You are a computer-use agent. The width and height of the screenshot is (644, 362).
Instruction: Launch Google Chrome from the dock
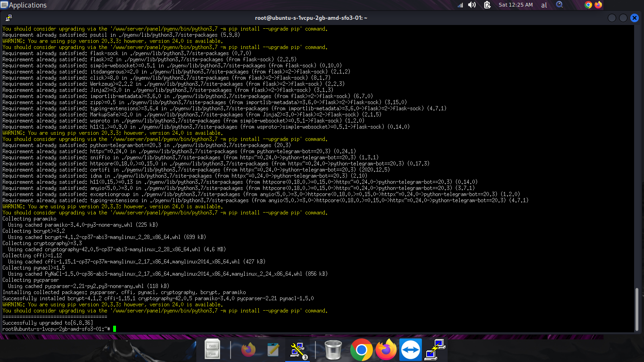pos(362,350)
